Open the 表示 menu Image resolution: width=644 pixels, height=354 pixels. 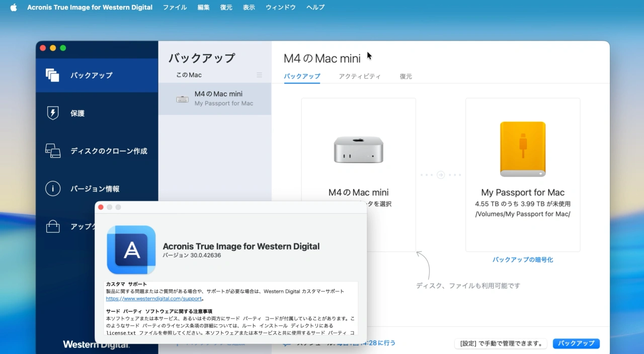pyautogui.click(x=249, y=8)
